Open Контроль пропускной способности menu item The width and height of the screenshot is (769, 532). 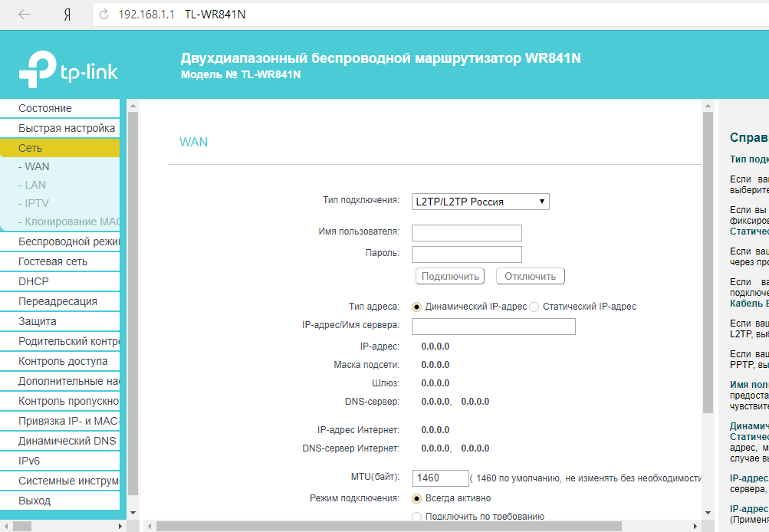pyautogui.click(x=60, y=401)
